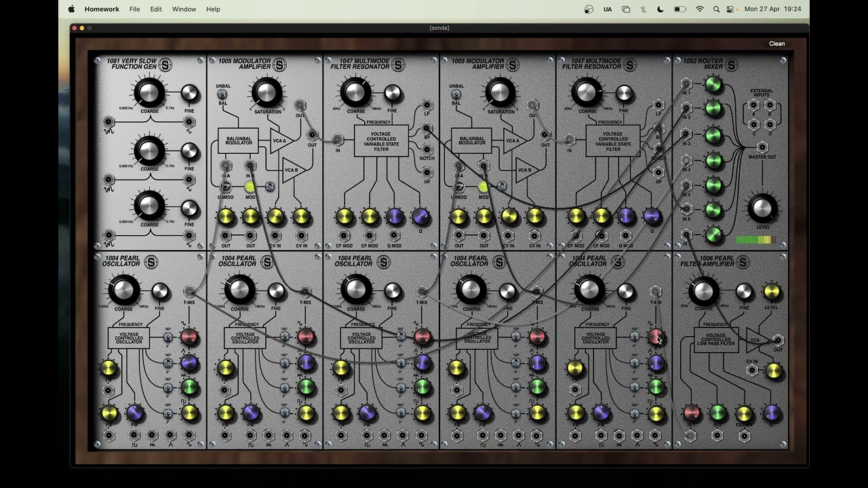Click the yellow MOD lamp on the left Modulator Amplifier
The width and height of the screenshot is (868, 488).
point(250,187)
